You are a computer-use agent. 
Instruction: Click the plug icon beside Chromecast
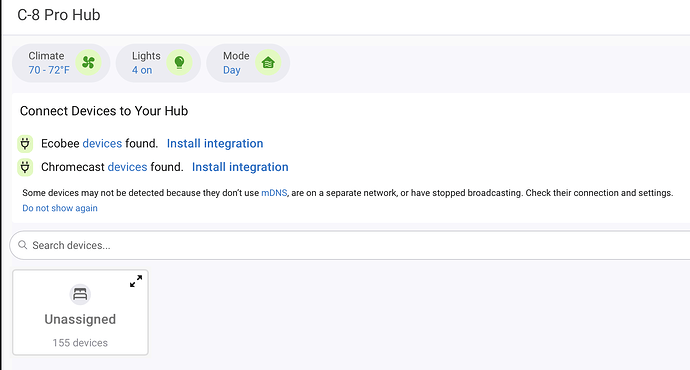[x=25, y=167]
